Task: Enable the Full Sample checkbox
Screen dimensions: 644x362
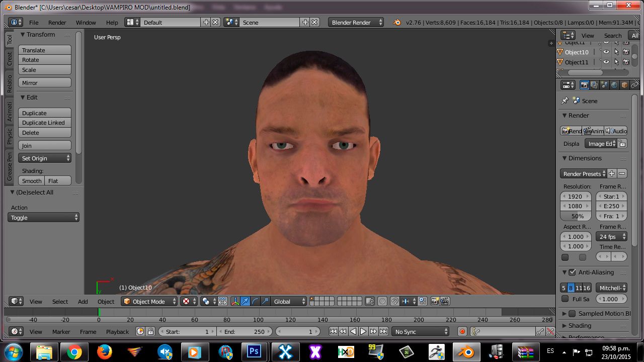Action: (565, 299)
